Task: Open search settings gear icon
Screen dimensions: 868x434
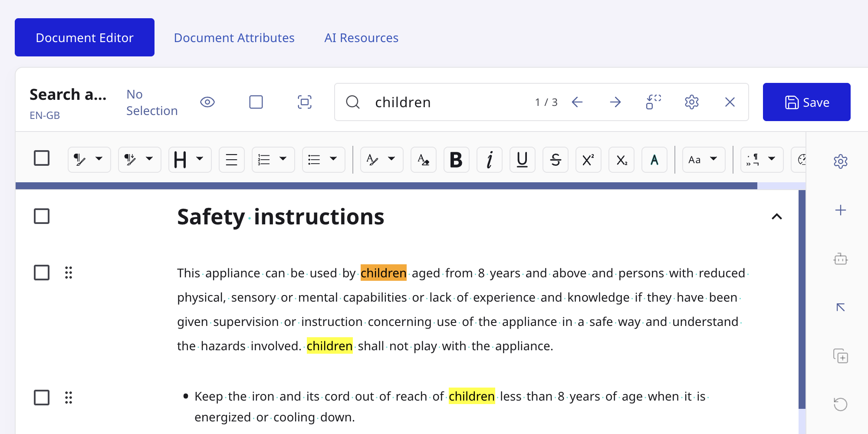Action: (692, 102)
